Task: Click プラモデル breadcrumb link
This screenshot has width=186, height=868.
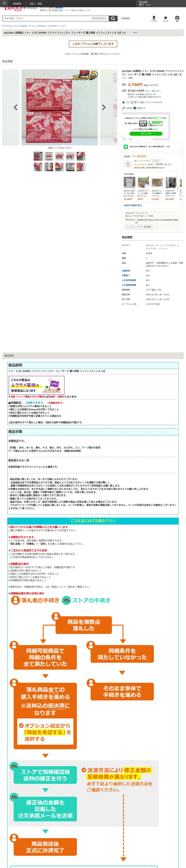Action: tap(41, 26)
